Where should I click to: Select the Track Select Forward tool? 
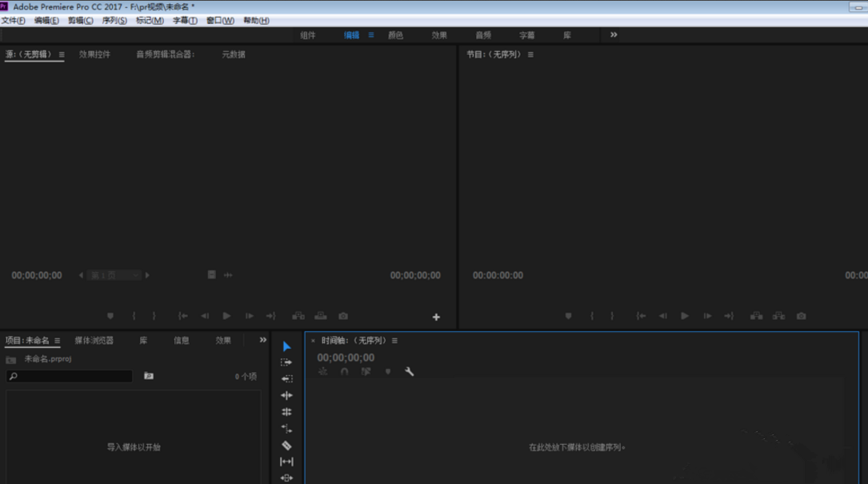tap(286, 363)
